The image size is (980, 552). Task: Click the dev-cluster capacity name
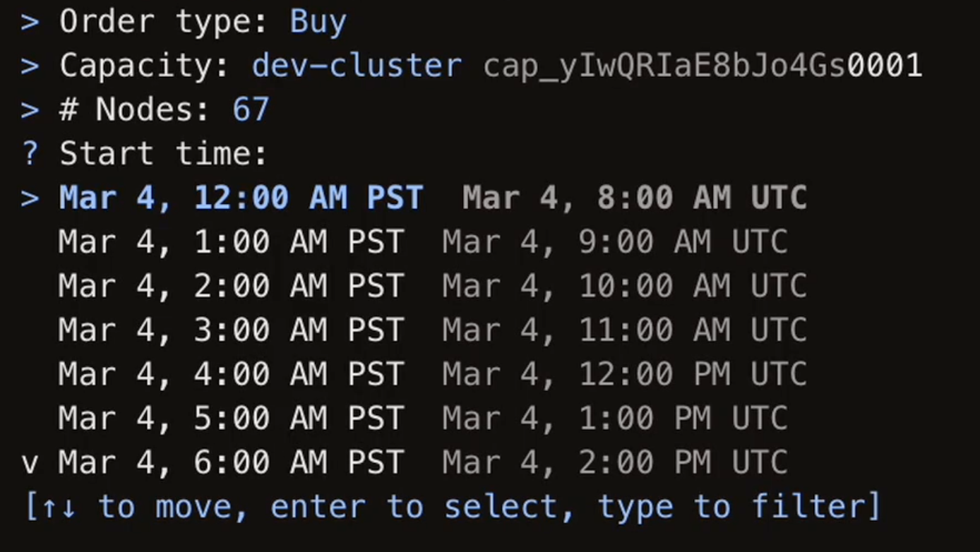[357, 66]
